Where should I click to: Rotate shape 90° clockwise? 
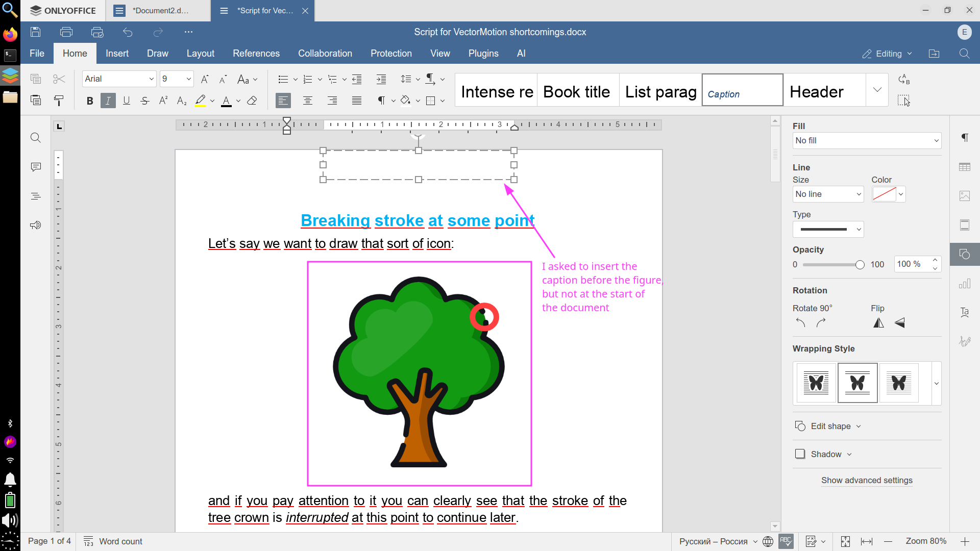pos(821,323)
